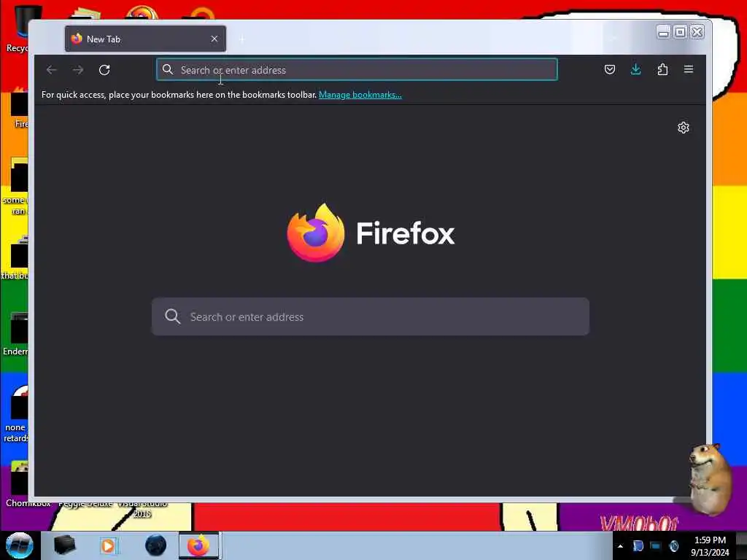Click the network tray icon
Image resolution: width=747 pixels, height=560 pixels.
click(656, 546)
